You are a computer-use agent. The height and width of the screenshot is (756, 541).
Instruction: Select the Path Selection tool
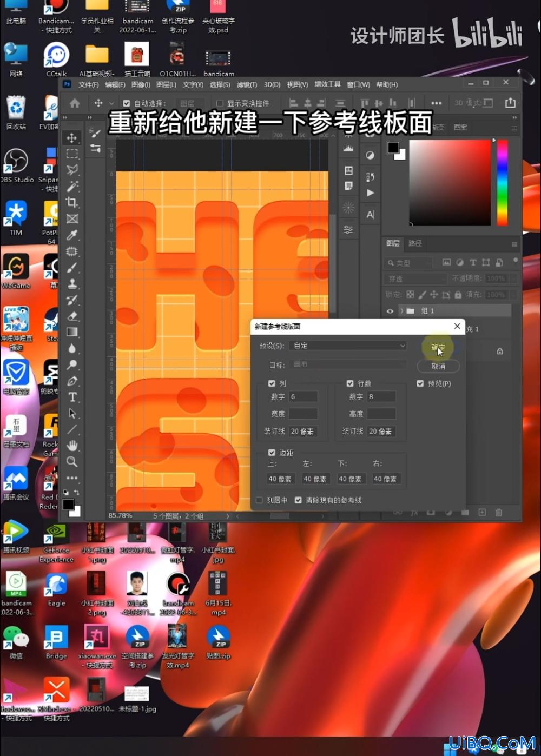72,414
